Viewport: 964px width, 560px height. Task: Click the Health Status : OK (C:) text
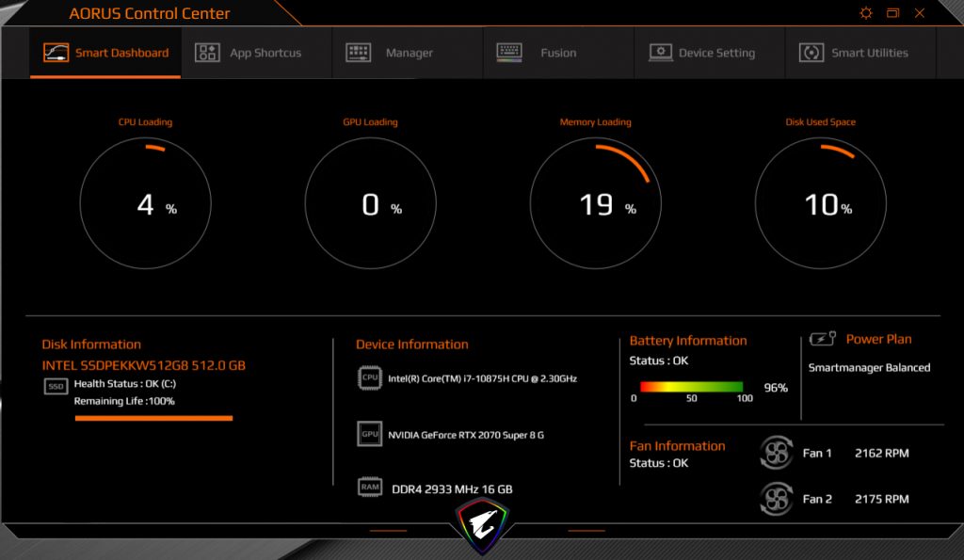click(x=125, y=384)
